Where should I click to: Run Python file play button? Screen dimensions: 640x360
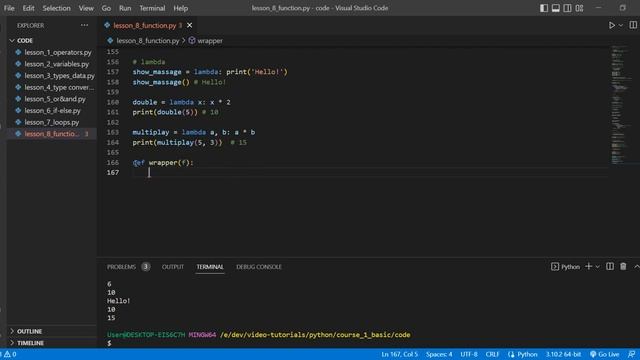click(611, 25)
